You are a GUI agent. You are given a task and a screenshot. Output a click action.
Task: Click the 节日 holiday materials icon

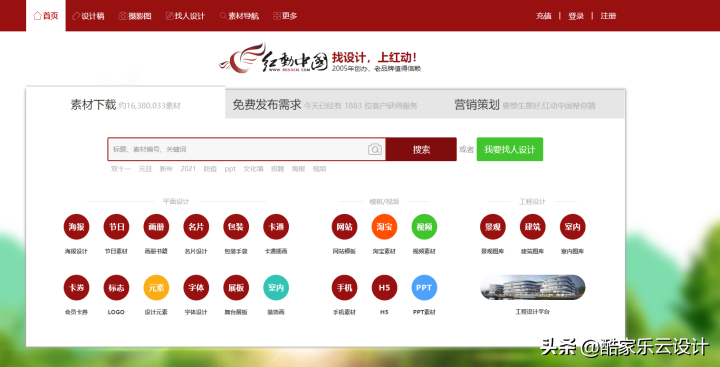tap(116, 227)
